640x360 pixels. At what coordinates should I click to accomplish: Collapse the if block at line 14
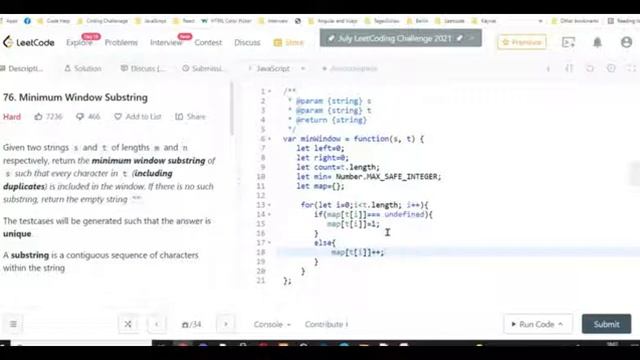click(270, 214)
